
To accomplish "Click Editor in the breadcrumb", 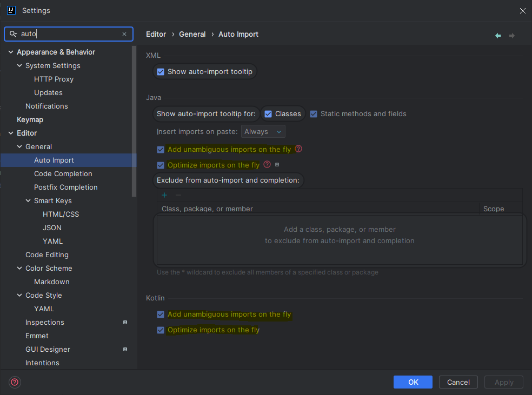I will 156,34.
